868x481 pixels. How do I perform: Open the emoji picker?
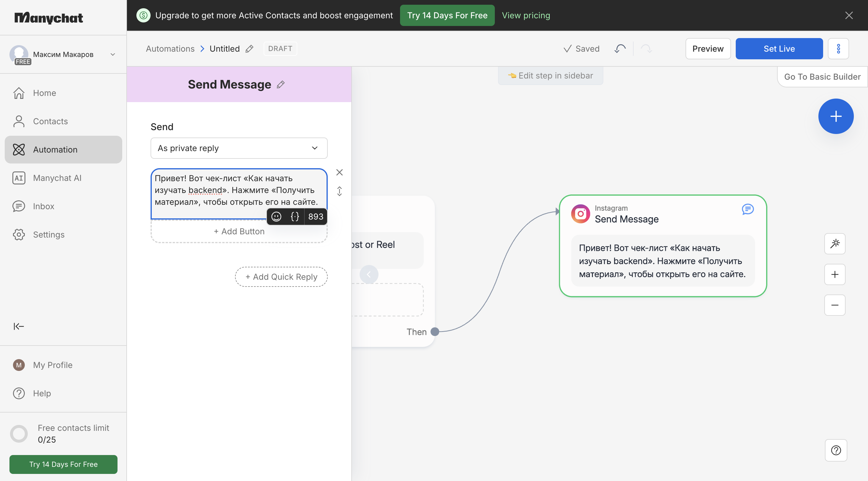(276, 217)
